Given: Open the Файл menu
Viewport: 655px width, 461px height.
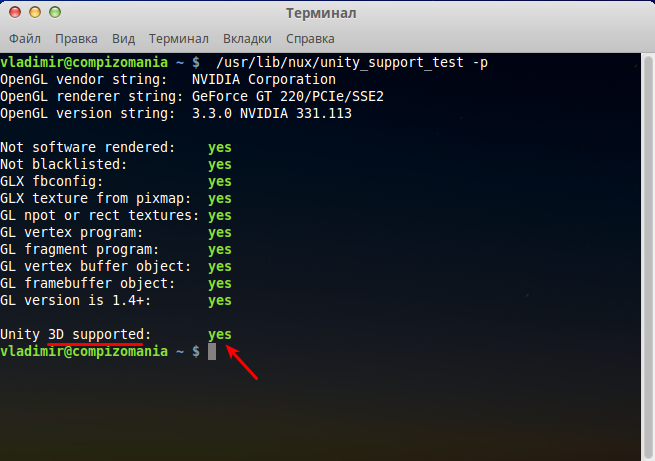Looking at the screenshot, I should [x=25, y=39].
